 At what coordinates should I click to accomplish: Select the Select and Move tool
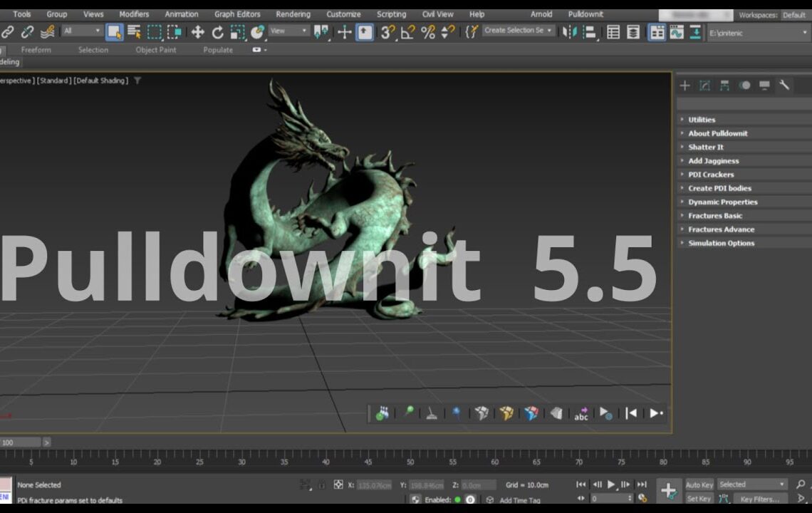pos(198,33)
